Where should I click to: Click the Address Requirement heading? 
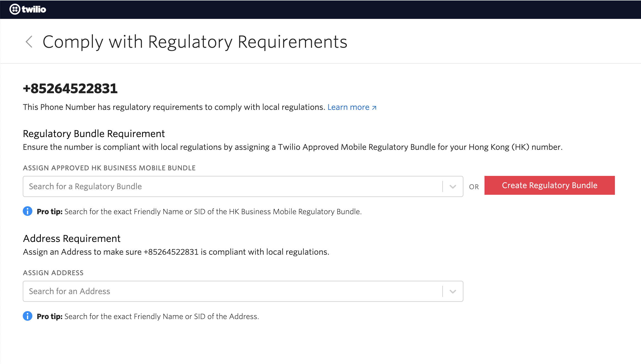[72, 239]
